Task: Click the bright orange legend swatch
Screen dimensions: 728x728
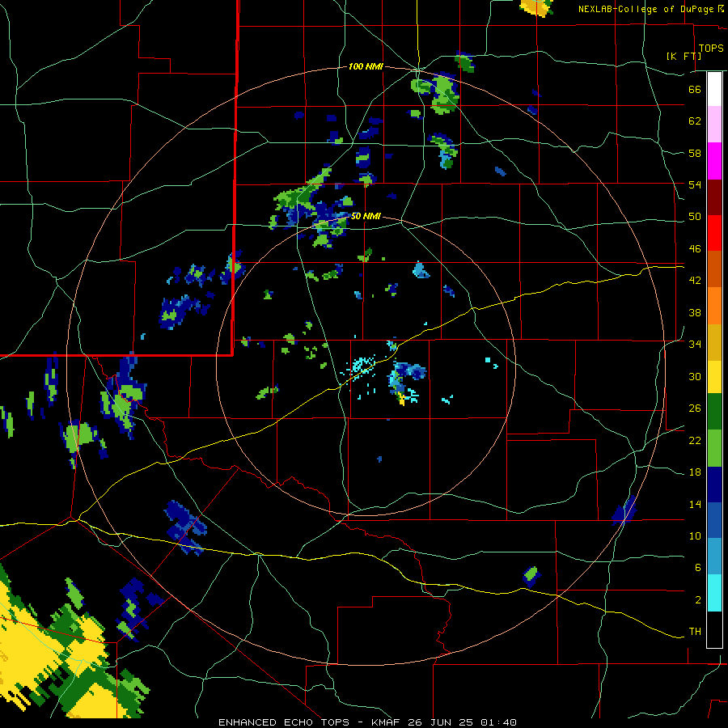Action: pos(714,306)
